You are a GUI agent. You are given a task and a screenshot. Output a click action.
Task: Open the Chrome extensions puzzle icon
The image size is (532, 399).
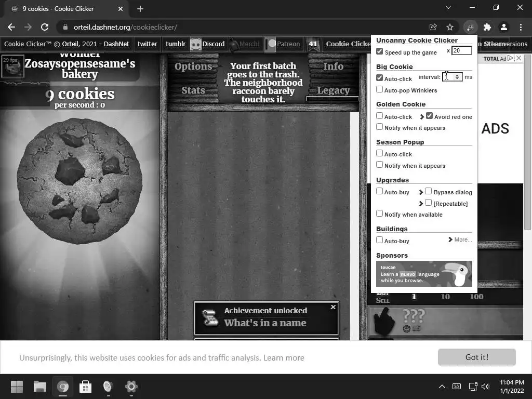487,27
